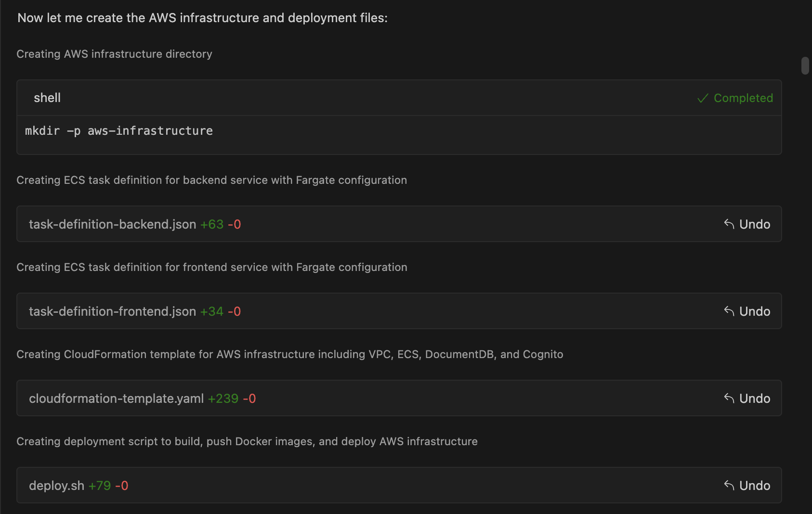
Task: Click the mkdir -p aws-infrastructure command
Action: [119, 131]
